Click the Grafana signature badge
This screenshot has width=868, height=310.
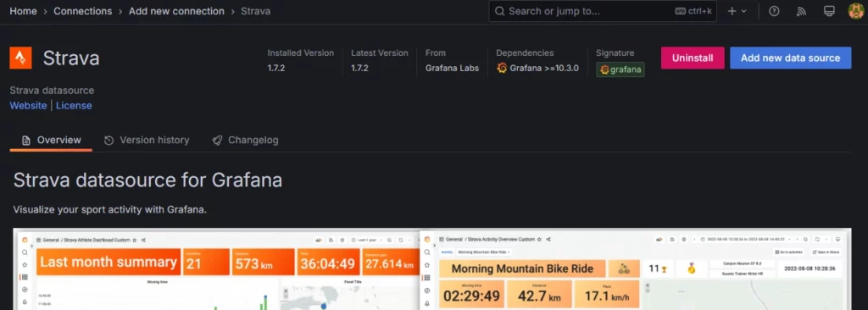click(x=620, y=69)
